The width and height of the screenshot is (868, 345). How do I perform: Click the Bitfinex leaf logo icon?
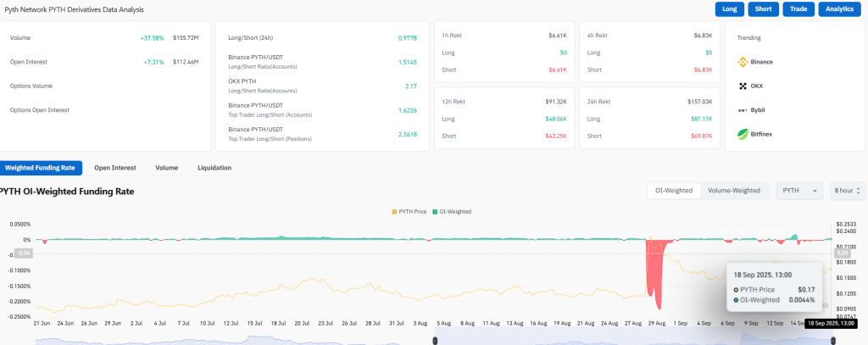(x=743, y=134)
